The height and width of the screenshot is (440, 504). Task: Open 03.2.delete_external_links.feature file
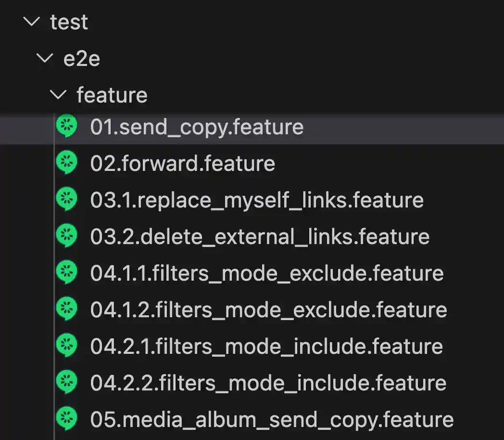click(x=260, y=237)
